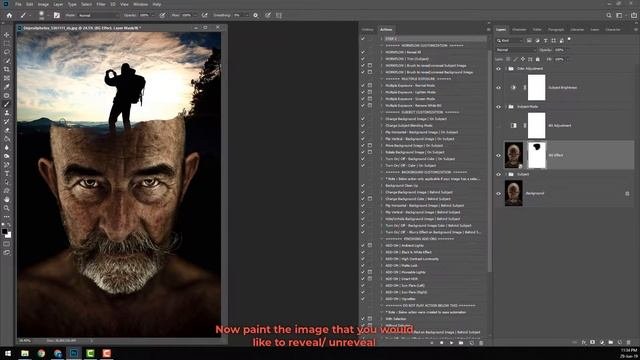The height and width of the screenshot is (360, 640).
Task: Select the Hand tool
Action: coord(7,200)
